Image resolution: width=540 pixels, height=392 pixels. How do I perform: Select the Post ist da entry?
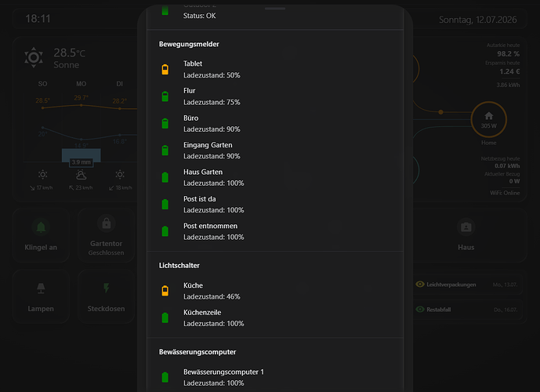[x=275, y=205]
